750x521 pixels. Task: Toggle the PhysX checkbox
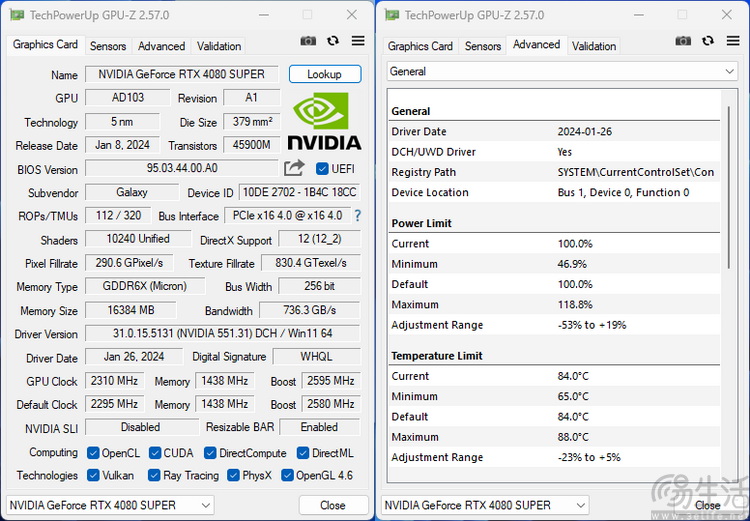(233, 475)
